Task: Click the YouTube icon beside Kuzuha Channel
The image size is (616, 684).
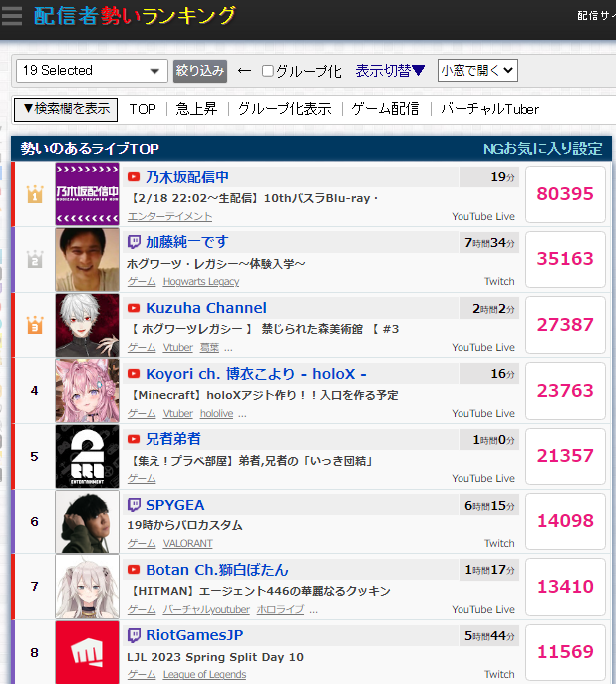Action: coord(134,308)
